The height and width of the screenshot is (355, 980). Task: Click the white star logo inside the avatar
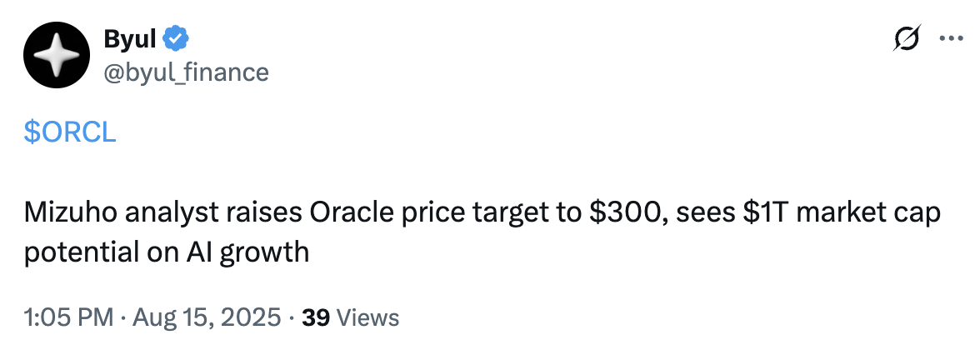[57, 56]
